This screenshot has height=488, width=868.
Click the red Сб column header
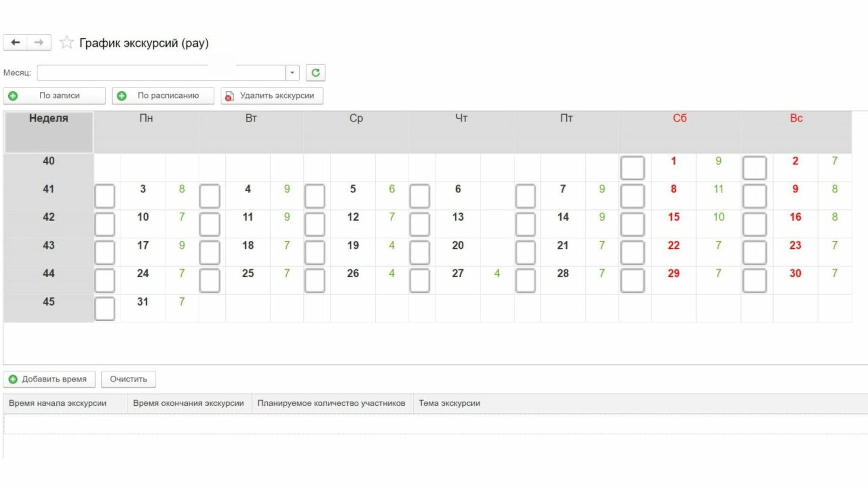[680, 132]
